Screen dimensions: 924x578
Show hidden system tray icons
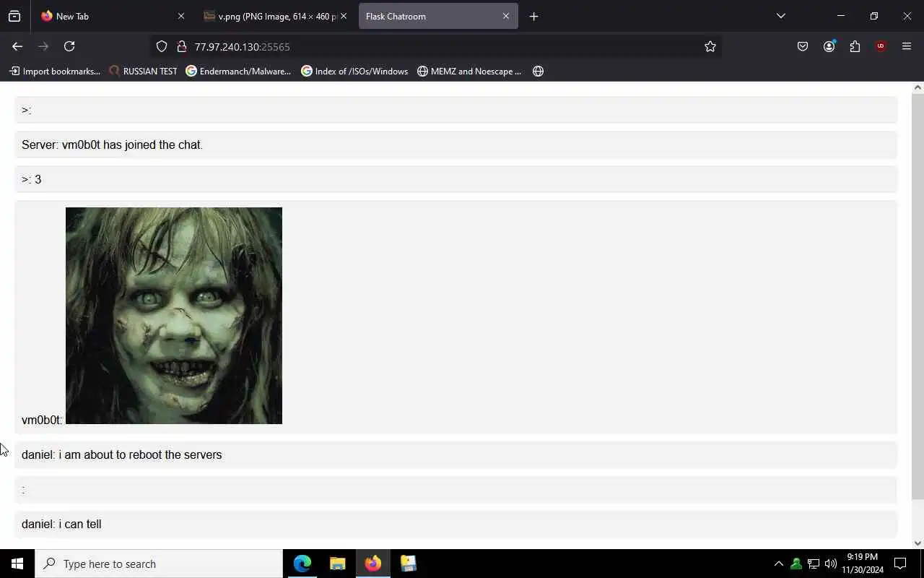(x=778, y=564)
